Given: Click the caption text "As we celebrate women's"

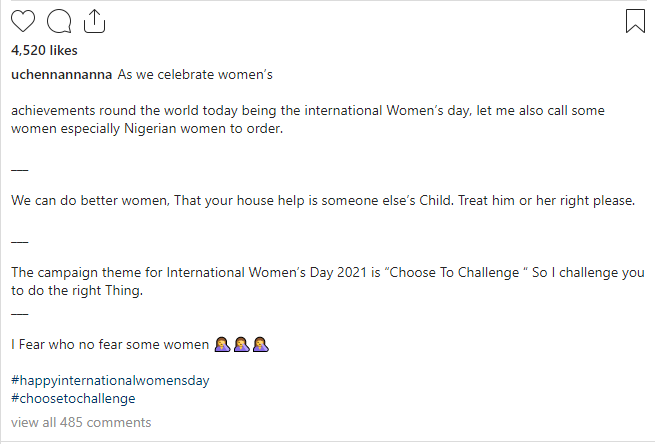Looking at the screenshot, I should pyautogui.click(x=195, y=74).
